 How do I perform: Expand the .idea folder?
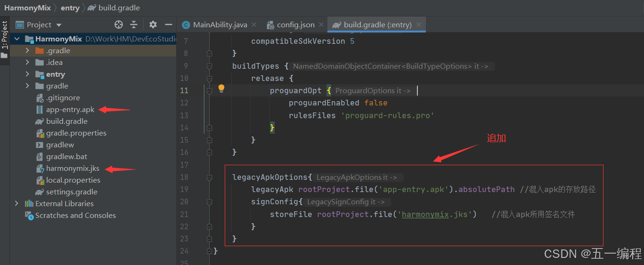click(27, 62)
